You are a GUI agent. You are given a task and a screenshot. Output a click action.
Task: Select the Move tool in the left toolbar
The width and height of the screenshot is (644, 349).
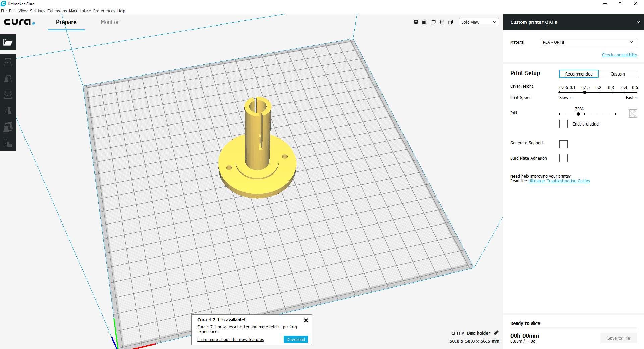click(x=8, y=62)
